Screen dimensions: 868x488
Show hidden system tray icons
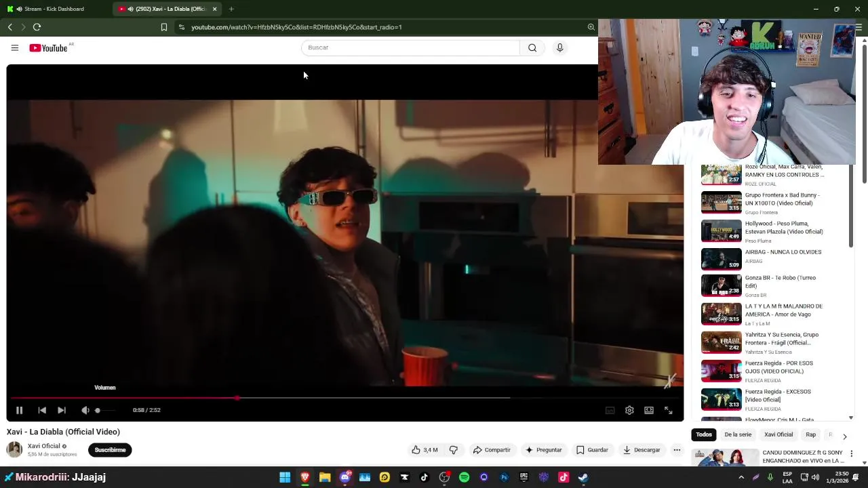tap(741, 477)
